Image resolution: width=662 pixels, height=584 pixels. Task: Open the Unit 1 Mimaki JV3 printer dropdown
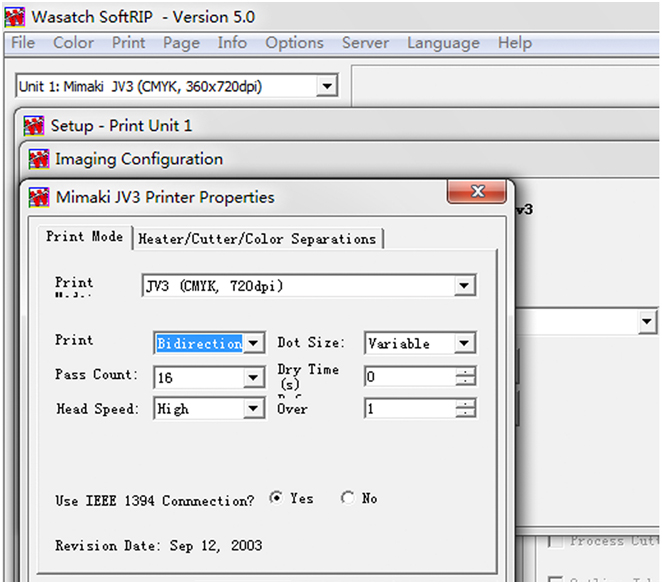(327, 87)
